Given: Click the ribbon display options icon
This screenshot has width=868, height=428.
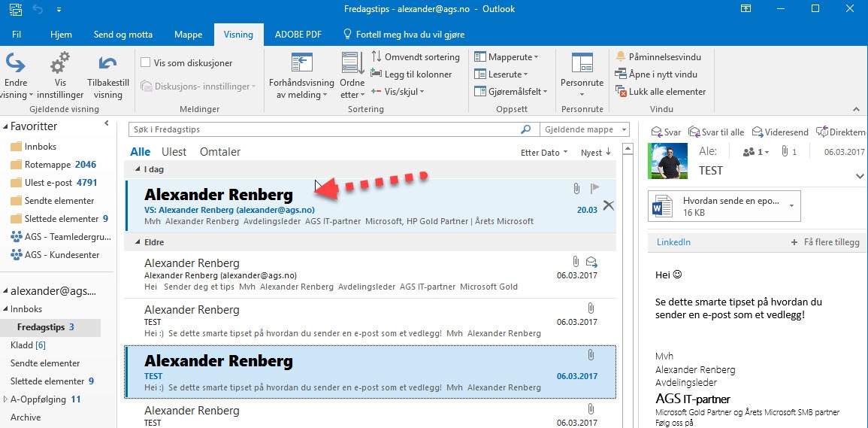Looking at the screenshot, I should coord(746,9).
